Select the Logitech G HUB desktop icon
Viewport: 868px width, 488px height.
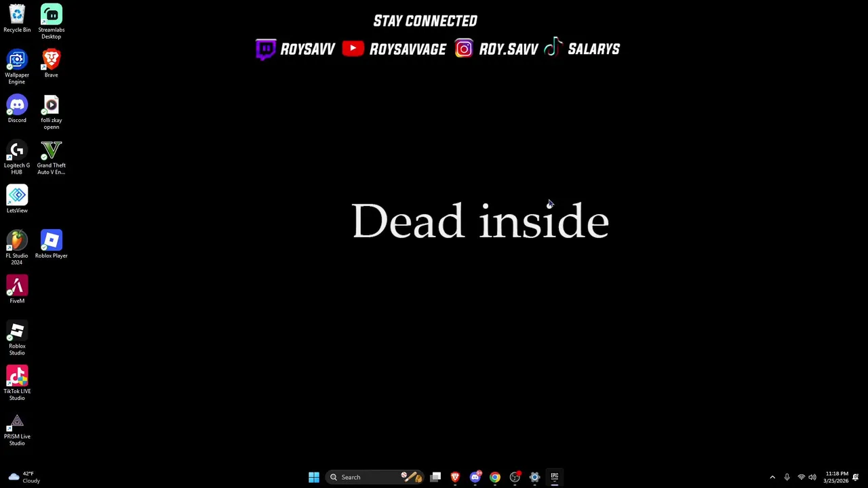pyautogui.click(x=17, y=157)
